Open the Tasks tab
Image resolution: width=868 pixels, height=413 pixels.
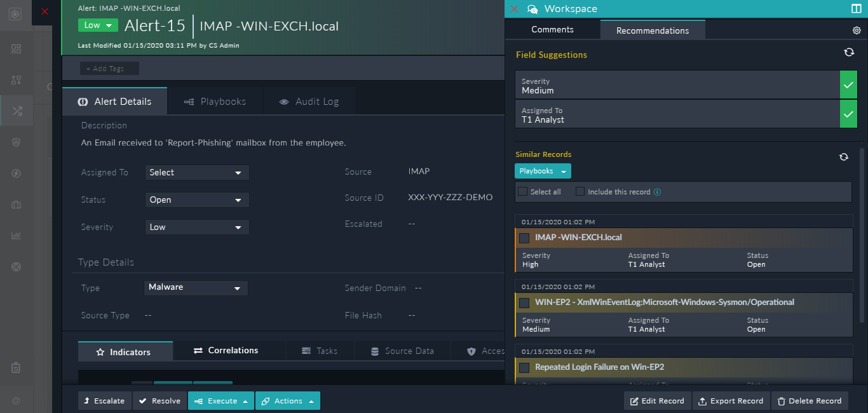tap(320, 351)
